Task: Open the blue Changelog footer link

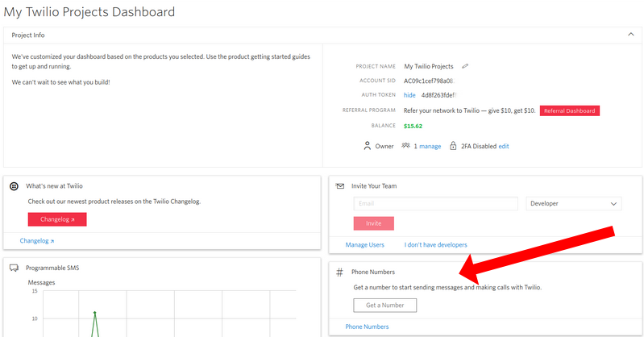Action: tap(37, 241)
